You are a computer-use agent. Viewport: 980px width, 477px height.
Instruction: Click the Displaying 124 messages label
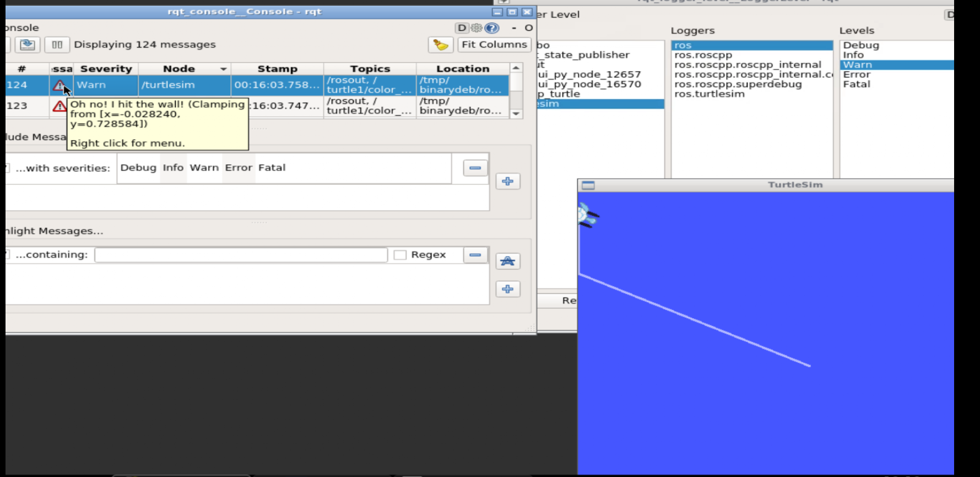(145, 45)
